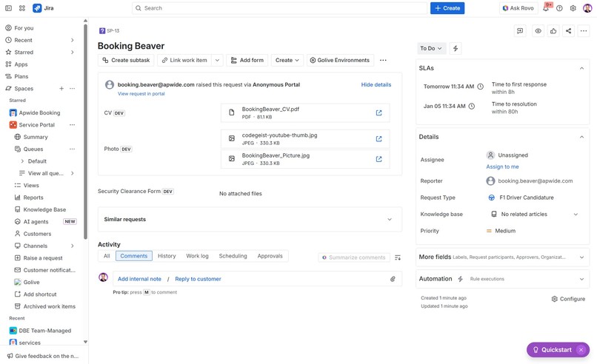
Task: Open the Link work item dropdown arrow
Action: 217,60
